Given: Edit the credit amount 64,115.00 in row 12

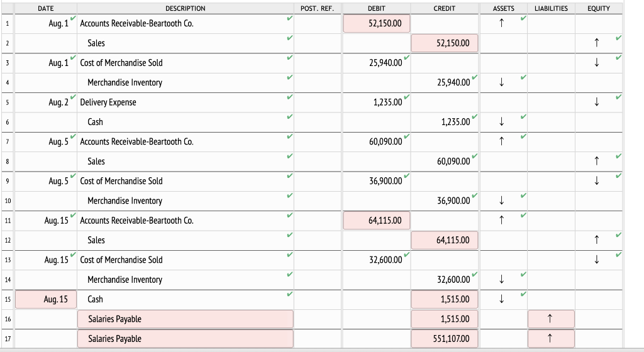Looking at the screenshot, I should coord(445,240).
